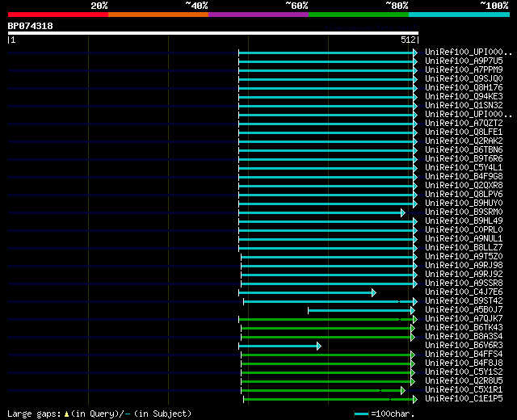Click the green arrowhead of the A7QJK7 alignment
The image size is (517, 420).
coord(415,320)
